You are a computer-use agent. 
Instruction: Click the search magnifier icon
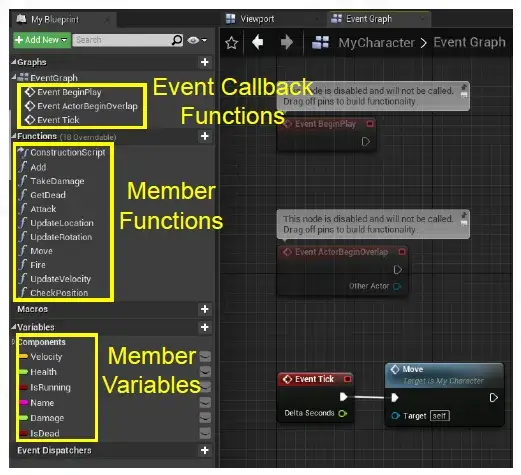(x=177, y=40)
